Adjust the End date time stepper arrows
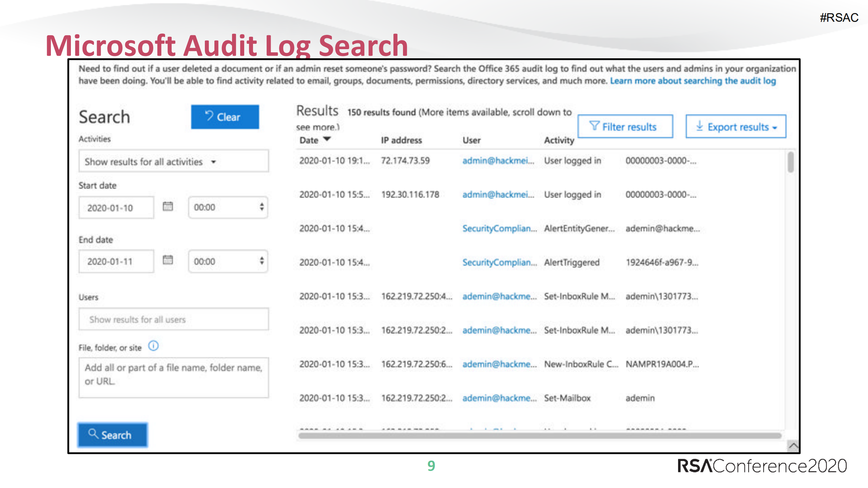The image size is (868, 488). pos(262,261)
